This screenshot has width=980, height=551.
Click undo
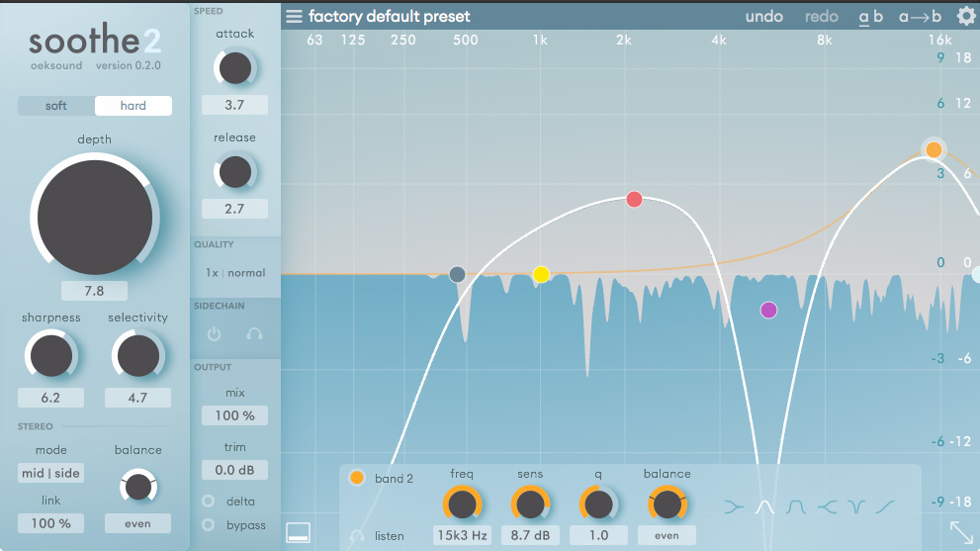coord(763,16)
